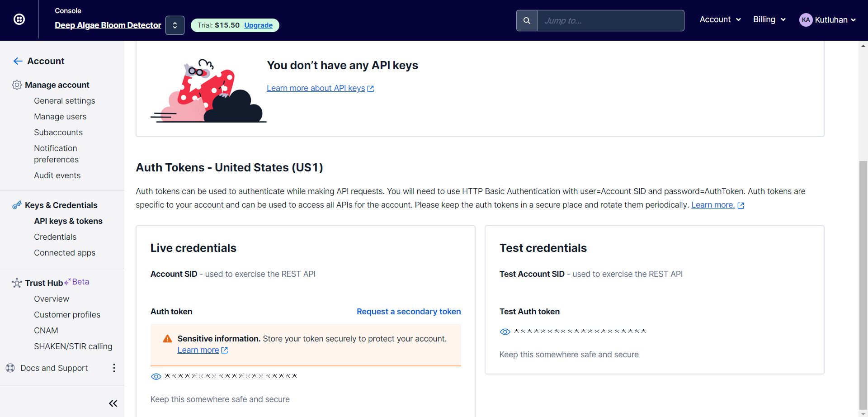The image size is (868, 417).
Task: Open the Kutluhan user menu
Action: point(829,19)
